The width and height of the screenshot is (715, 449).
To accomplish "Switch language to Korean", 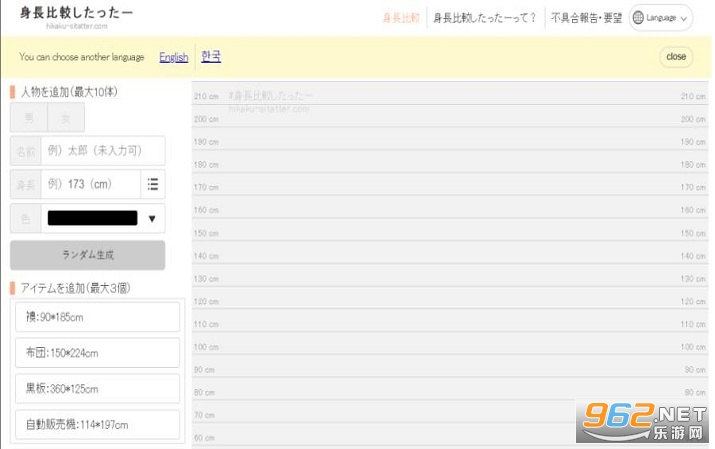I will pyautogui.click(x=210, y=57).
